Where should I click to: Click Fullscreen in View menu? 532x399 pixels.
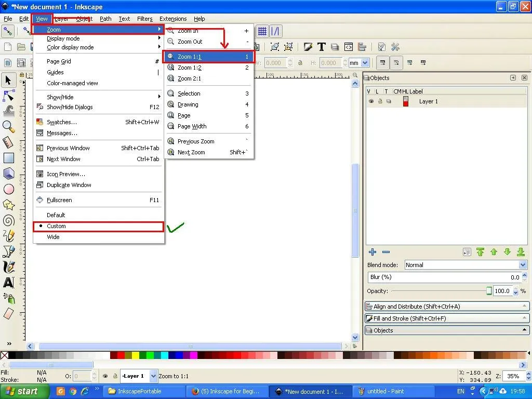[99, 200]
